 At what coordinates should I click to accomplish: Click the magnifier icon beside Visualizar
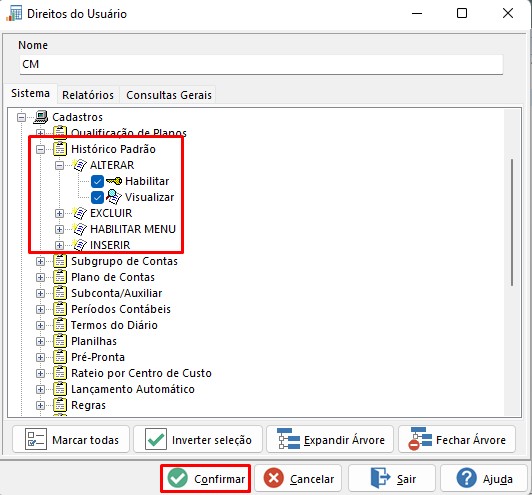[114, 197]
